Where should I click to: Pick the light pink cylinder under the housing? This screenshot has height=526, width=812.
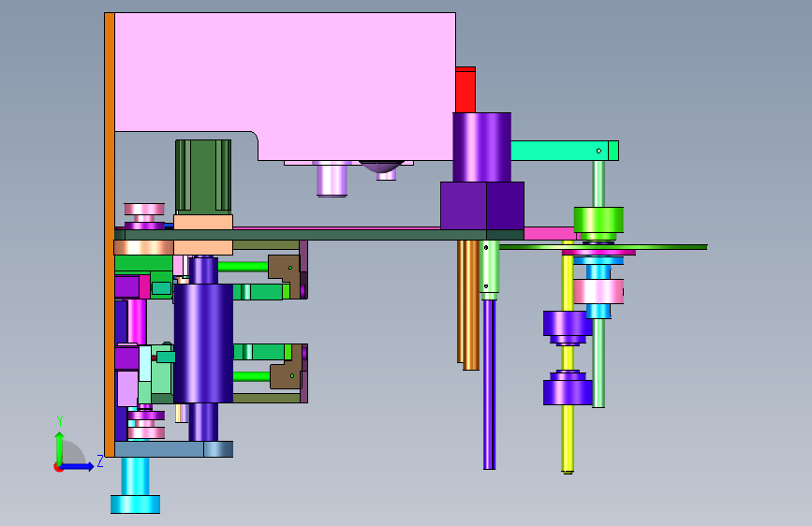332,179
